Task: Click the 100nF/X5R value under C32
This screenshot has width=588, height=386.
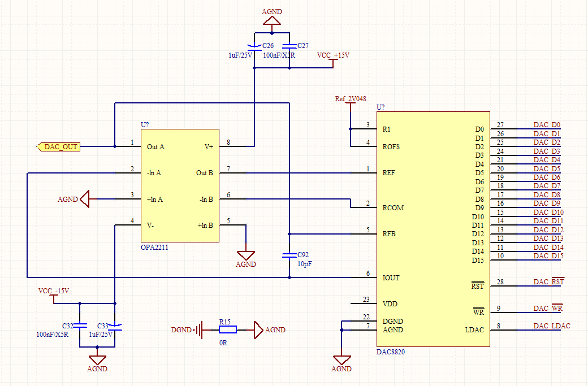Action: pyautogui.click(x=53, y=334)
